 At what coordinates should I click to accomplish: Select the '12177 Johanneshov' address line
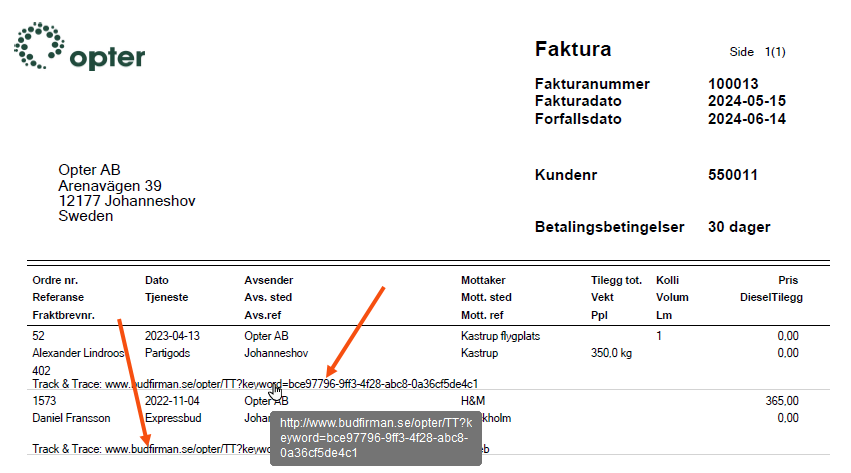click(x=127, y=201)
